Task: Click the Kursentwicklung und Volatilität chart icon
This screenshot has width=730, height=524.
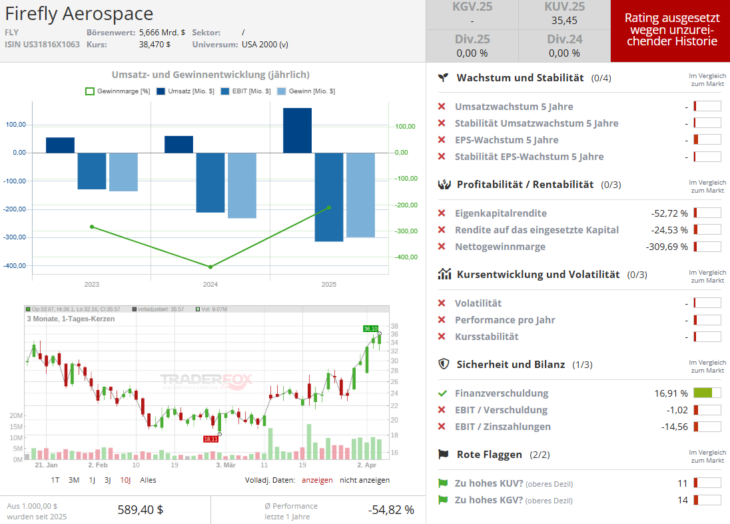Action: click(443, 274)
